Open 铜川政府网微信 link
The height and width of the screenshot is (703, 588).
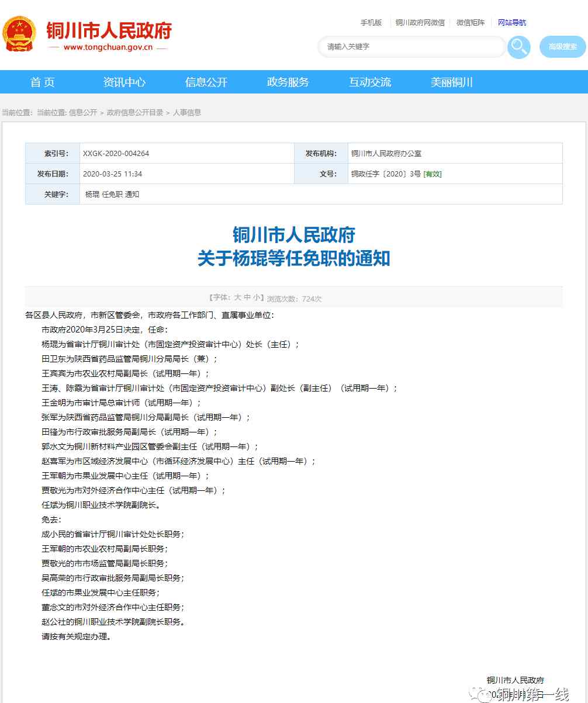click(x=420, y=23)
